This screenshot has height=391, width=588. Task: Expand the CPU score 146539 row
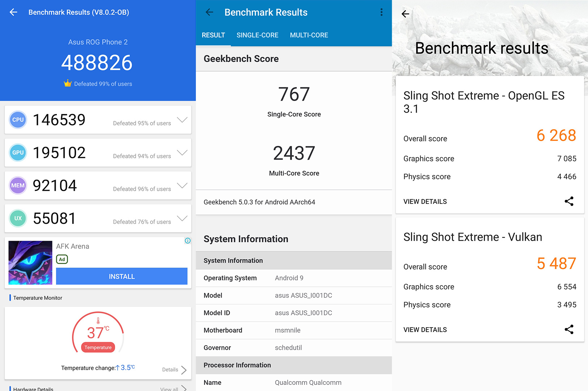[182, 120]
